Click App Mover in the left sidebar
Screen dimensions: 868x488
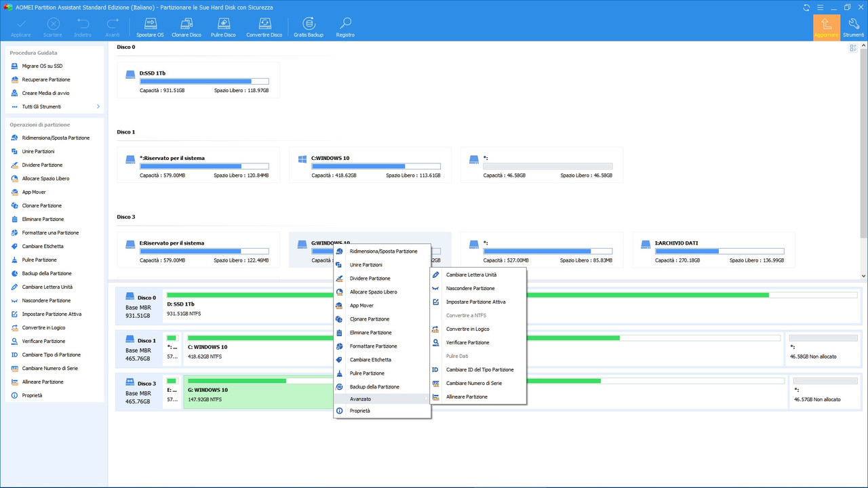34,192
